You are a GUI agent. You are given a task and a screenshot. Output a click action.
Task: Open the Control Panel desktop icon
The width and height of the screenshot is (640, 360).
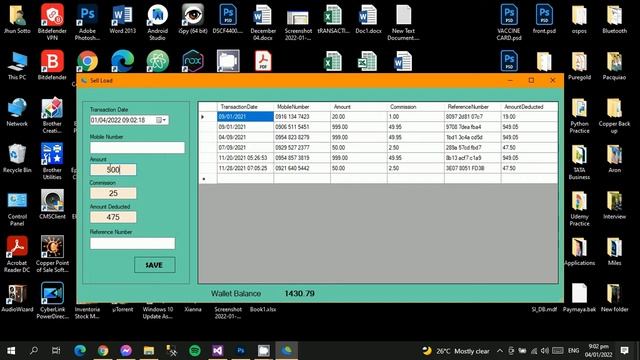[17, 208]
